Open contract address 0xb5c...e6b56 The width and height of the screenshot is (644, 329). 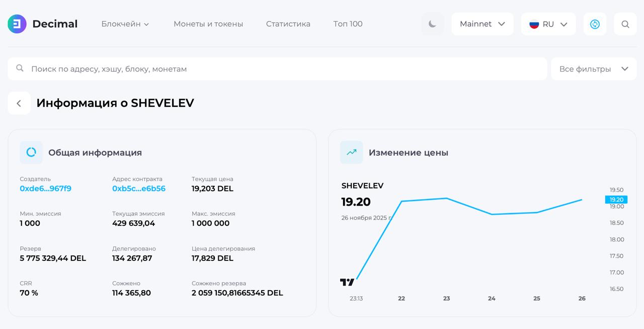[x=139, y=188]
